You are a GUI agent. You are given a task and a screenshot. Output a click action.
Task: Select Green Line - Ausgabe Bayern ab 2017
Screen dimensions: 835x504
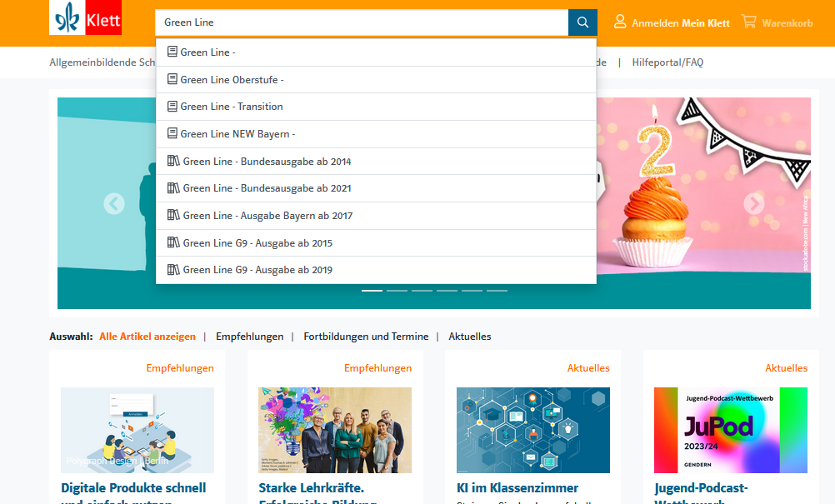click(267, 216)
